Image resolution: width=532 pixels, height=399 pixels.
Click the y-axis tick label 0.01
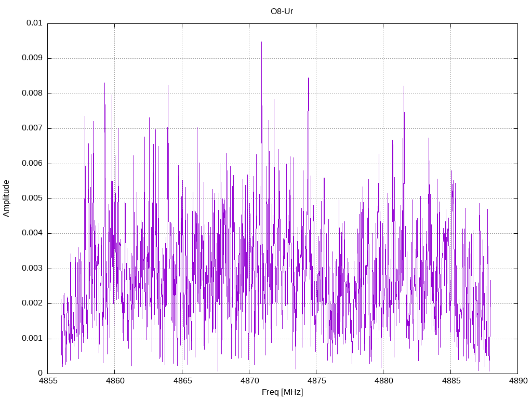pyautogui.click(x=34, y=23)
